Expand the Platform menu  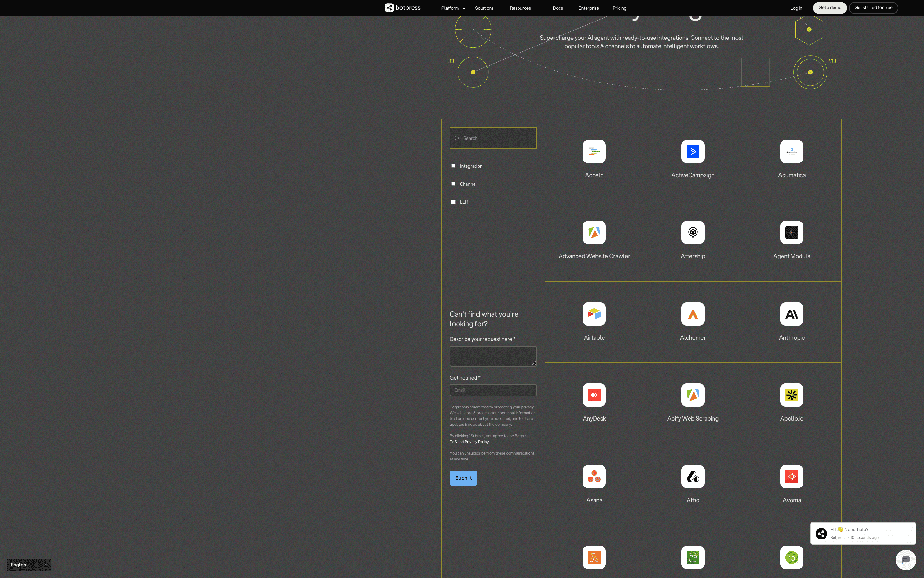coord(453,8)
